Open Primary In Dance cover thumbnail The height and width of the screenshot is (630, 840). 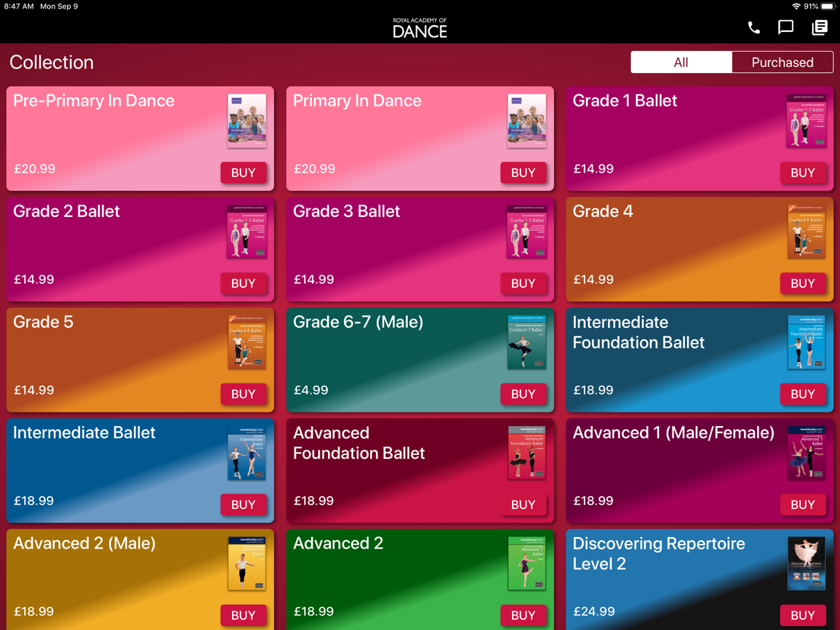coord(527,121)
